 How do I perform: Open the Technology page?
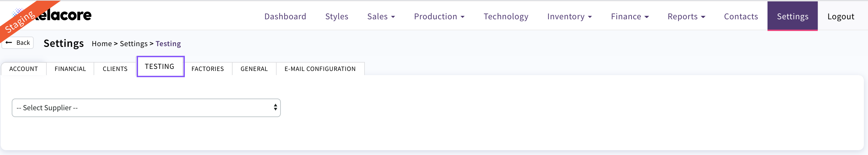click(506, 17)
